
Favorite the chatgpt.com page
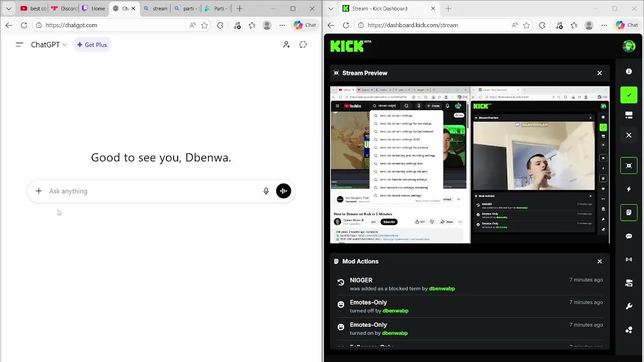click(x=205, y=25)
